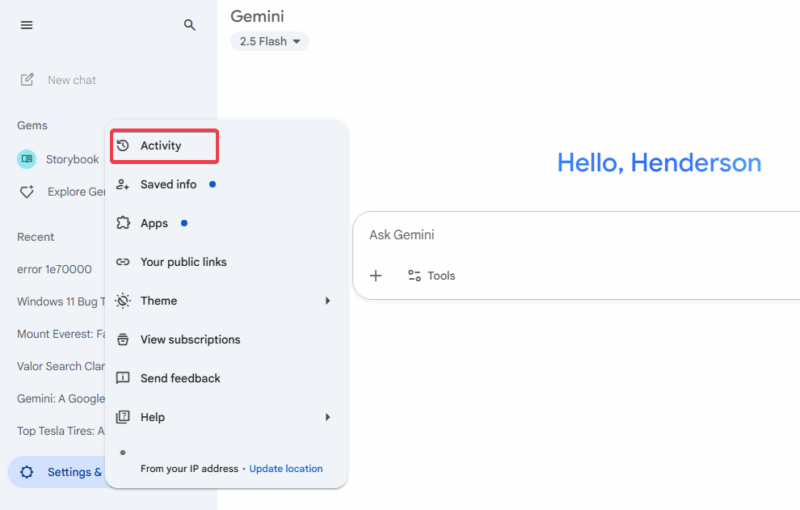Click the Settings gear icon

click(x=27, y=472)
